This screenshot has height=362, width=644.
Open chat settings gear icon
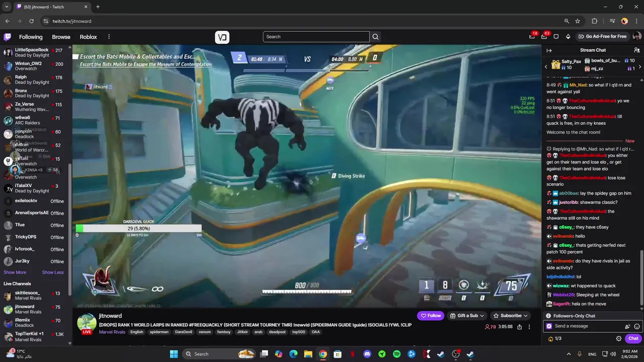click(x=619, y=338)
